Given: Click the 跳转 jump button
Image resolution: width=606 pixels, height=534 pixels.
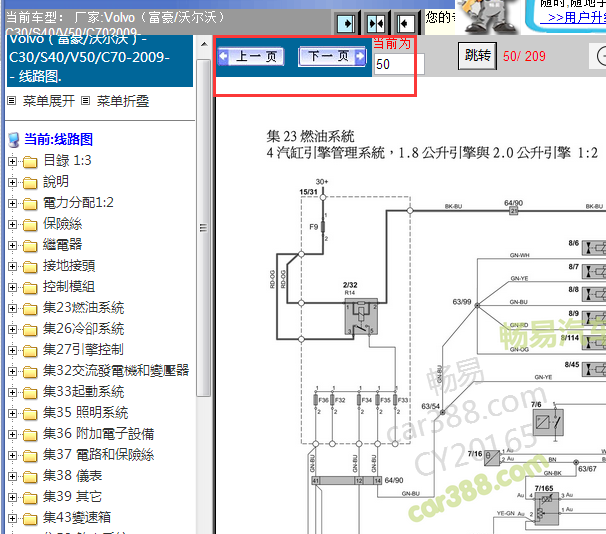Looking at the screenshot, I should (x=477, y=56).
